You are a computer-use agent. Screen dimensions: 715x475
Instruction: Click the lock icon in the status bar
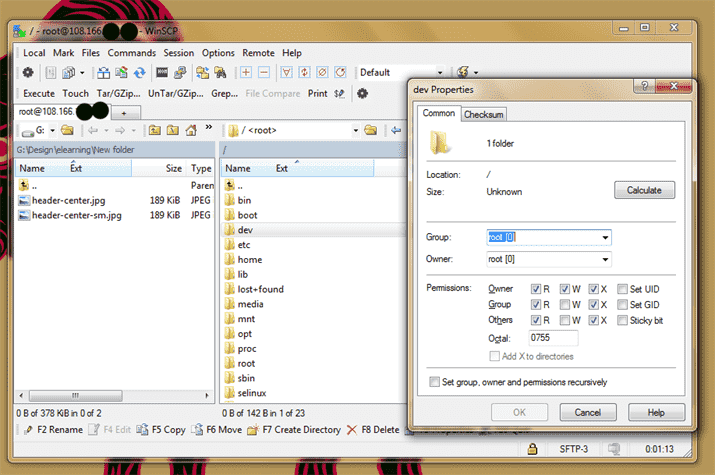[532, 449]
